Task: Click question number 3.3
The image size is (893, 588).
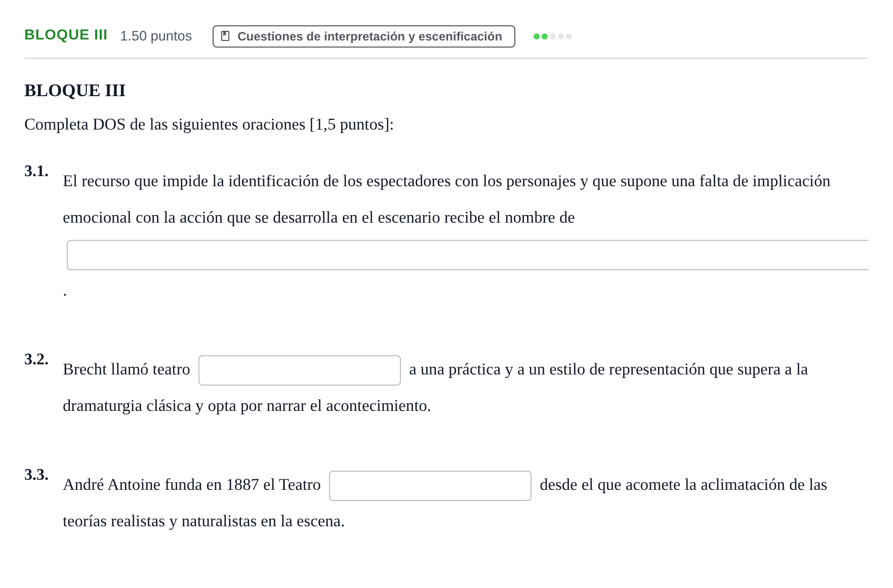Action: coord(36,475)
